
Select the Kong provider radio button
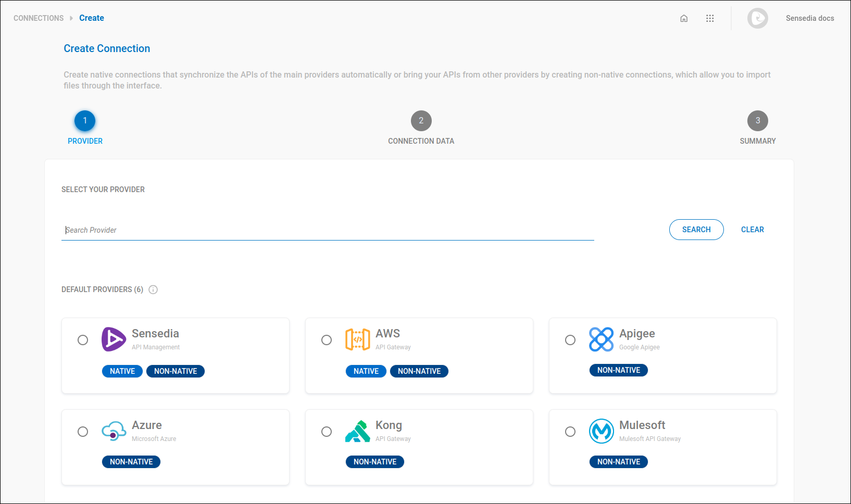[327, 432]
